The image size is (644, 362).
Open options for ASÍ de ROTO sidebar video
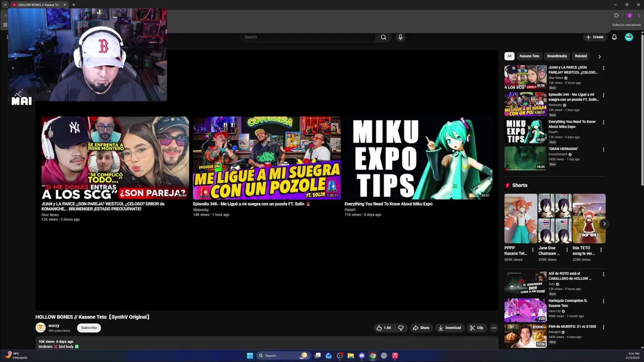coord(603,275)
